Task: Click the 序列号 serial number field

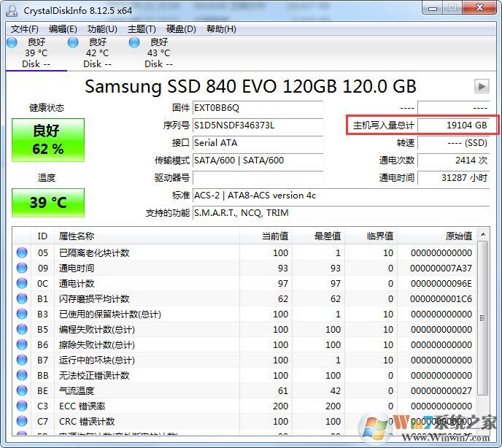Action: click(257, 125)
